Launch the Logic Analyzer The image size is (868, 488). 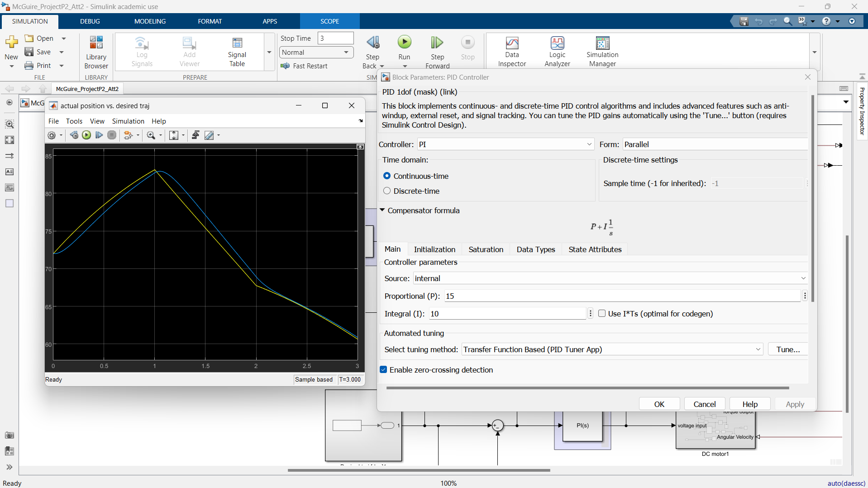click(x=557, y=52)
